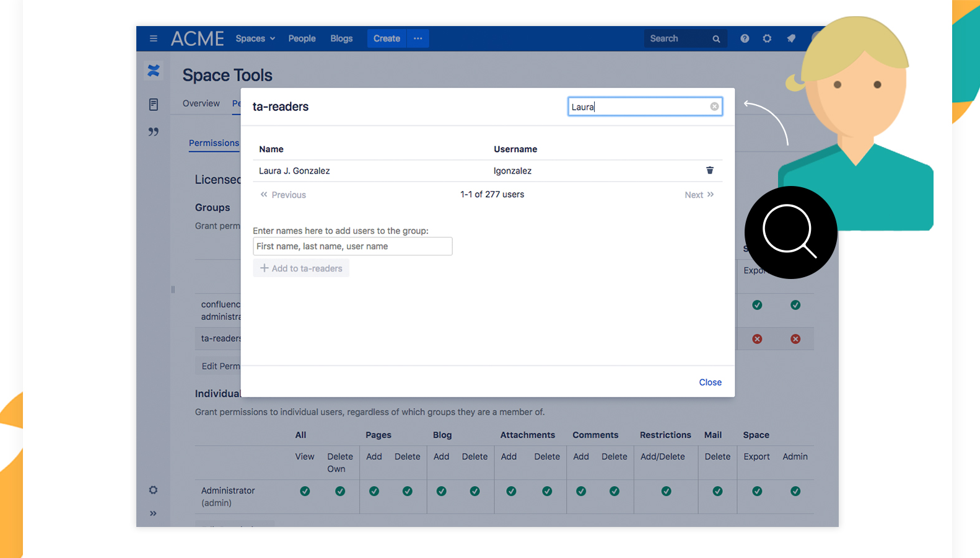Open the Spaces dropdown menu

255,38
